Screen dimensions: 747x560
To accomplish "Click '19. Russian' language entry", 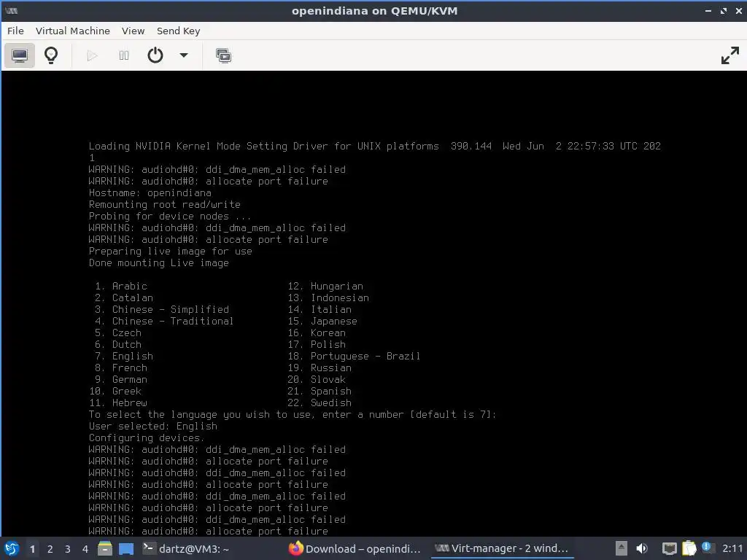I will click(320, 367).
